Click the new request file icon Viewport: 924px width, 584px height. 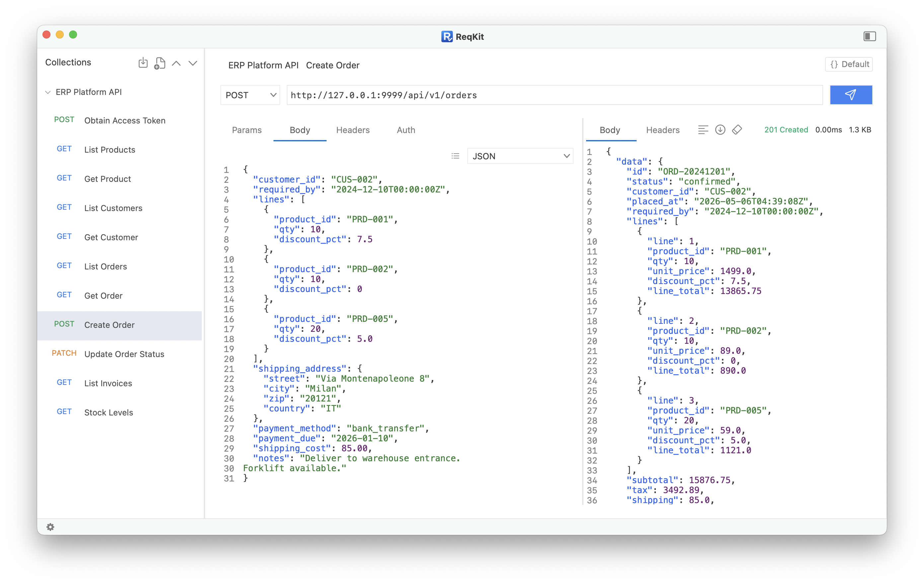click(x=160, y=63)
